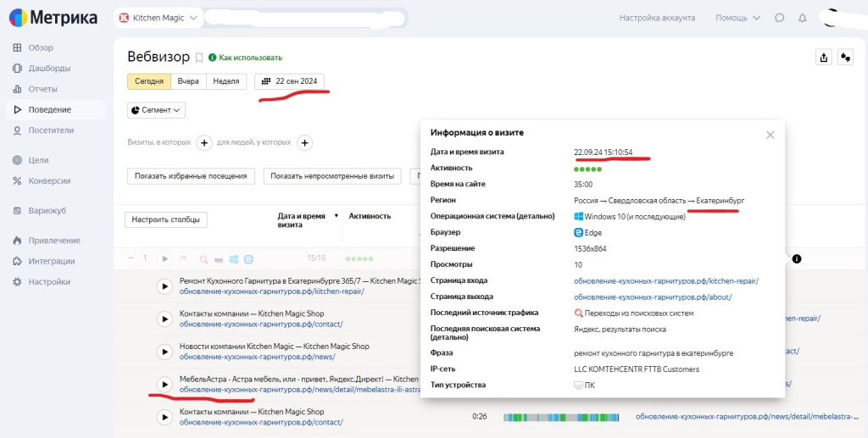Click the region value ending with Екатеринбург
Screen dimensions: 868x438
(659, 200)
